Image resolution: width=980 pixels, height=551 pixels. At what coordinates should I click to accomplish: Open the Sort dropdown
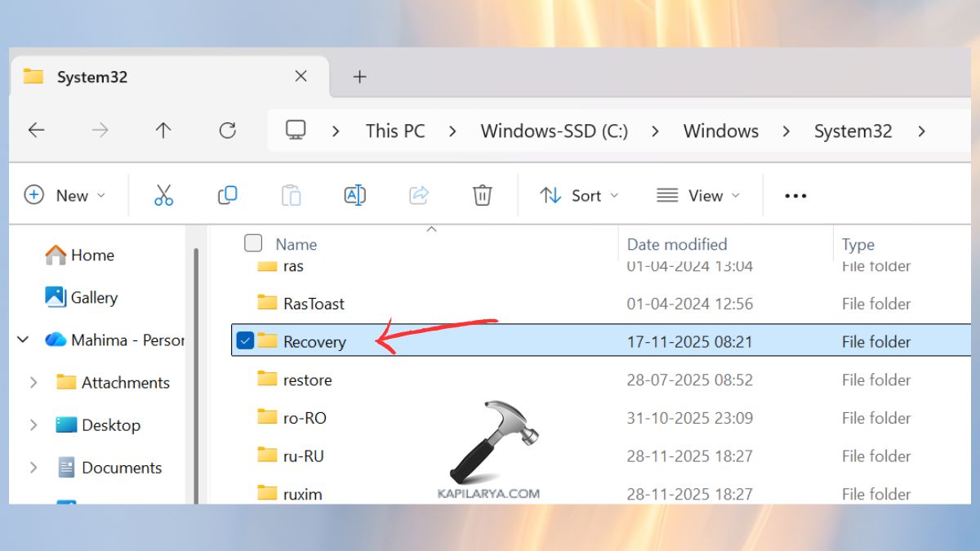[x=580, y=195]
